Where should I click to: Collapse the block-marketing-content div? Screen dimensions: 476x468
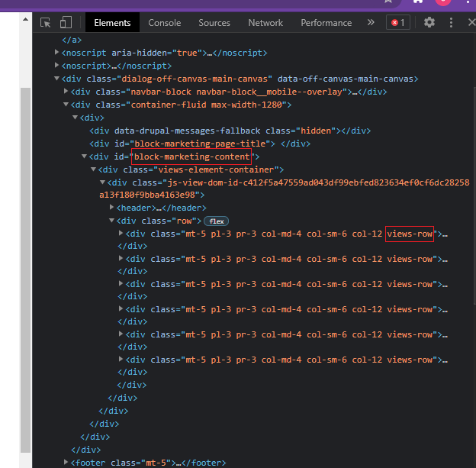[x=84, y=157]
